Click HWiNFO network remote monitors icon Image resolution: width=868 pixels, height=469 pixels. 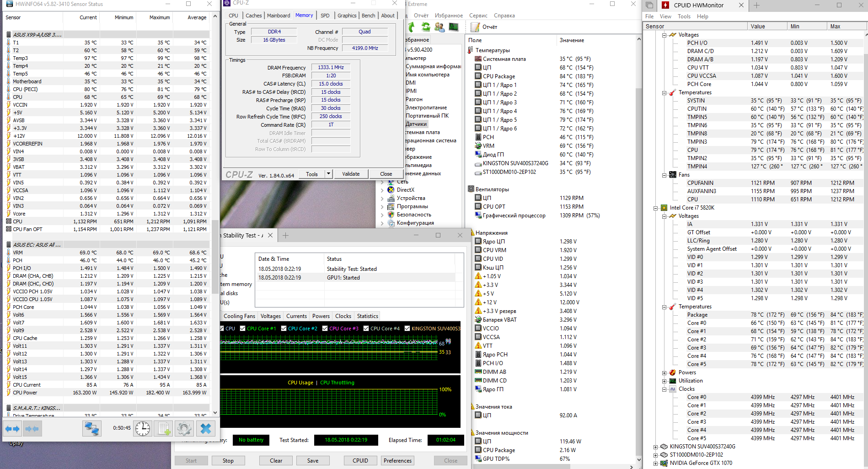pos(92,429)
